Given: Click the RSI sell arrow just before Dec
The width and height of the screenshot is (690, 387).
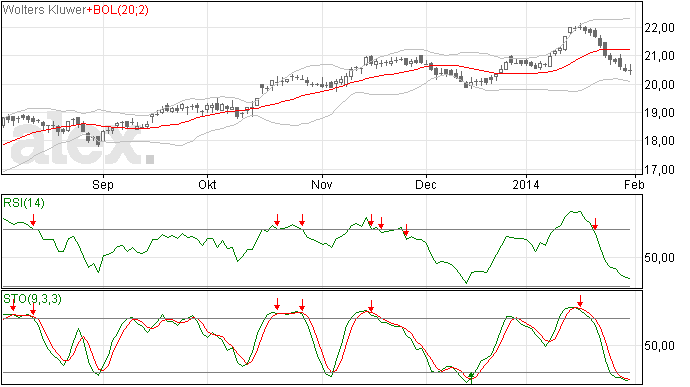Looking at the screenshot, I should tap(406, 229).
